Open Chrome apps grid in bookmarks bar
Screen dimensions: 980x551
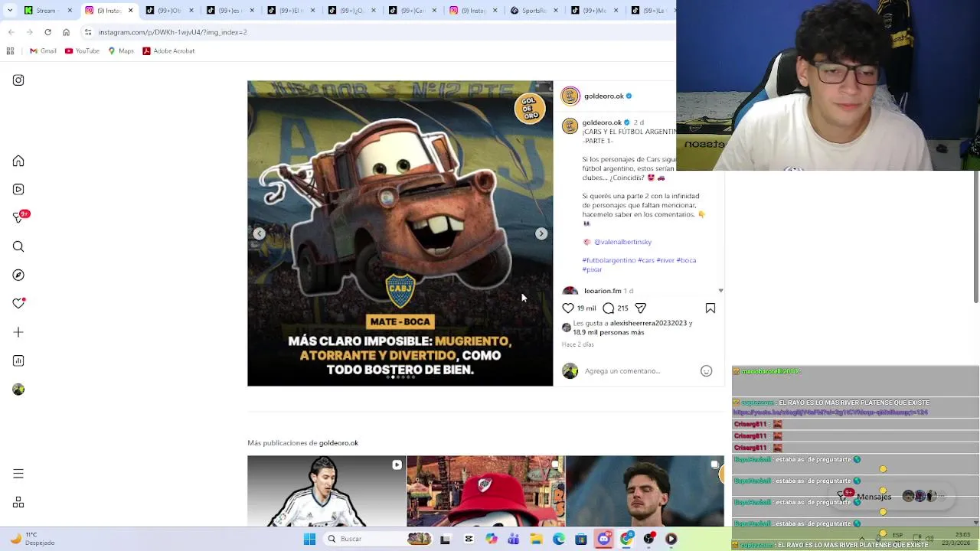[10, 51]
